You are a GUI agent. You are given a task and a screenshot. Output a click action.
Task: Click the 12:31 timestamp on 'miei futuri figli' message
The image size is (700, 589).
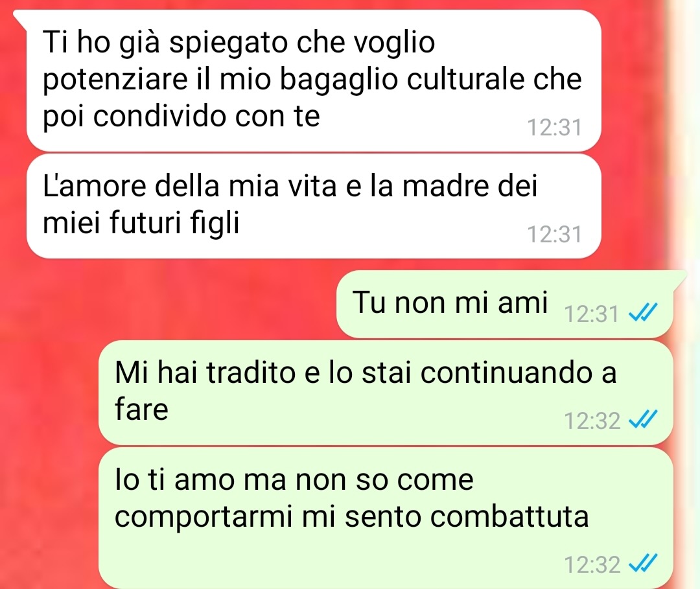point(555,235)
